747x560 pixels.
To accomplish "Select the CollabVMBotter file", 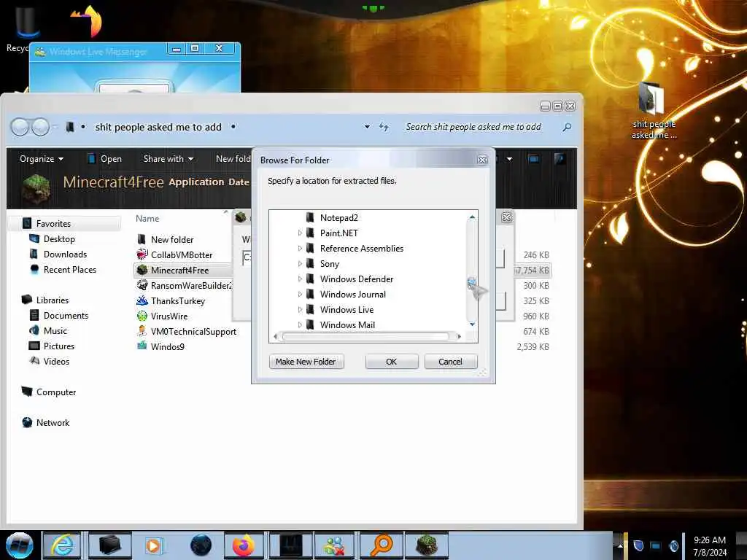I will click(182, 254).
